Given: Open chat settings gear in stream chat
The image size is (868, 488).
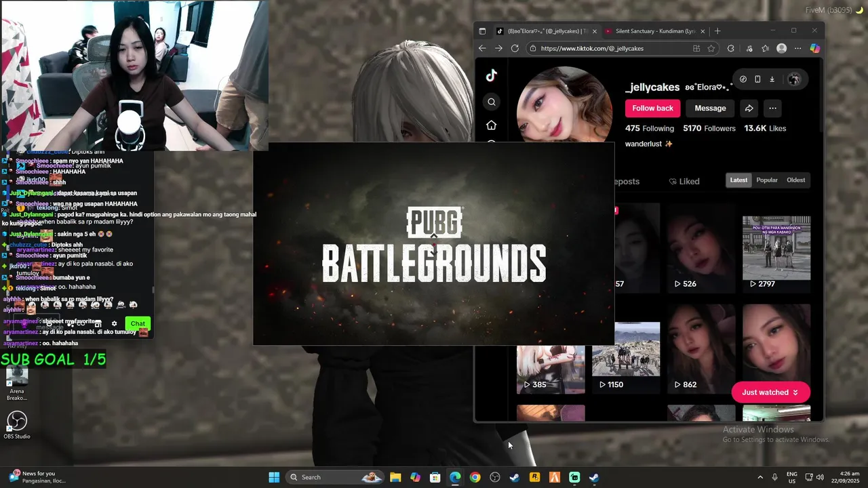Looking at the screenshot, I should [x=114, y=324].
